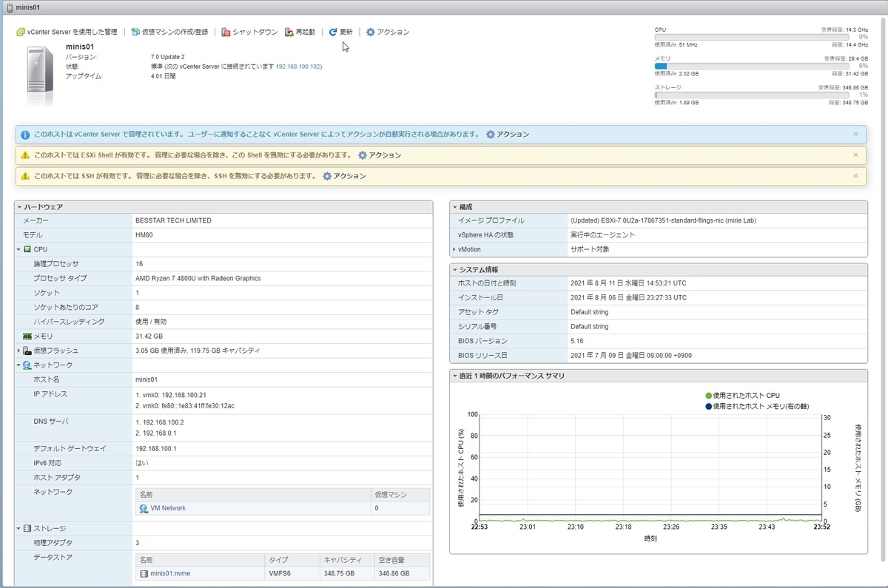This screenshot has width=888, height=588.
Task: Open アクション in the vCenter managed banner
Action: (508, 135)
